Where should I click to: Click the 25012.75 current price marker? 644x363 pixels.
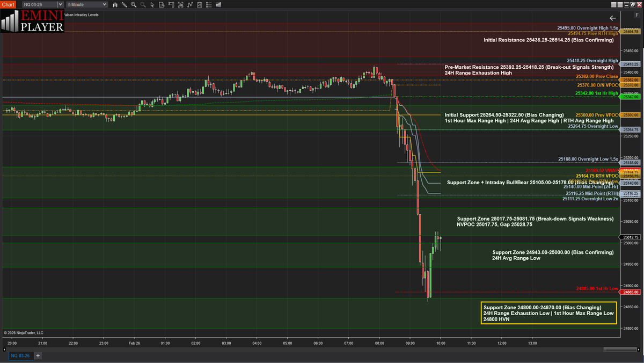coord(631,237)
